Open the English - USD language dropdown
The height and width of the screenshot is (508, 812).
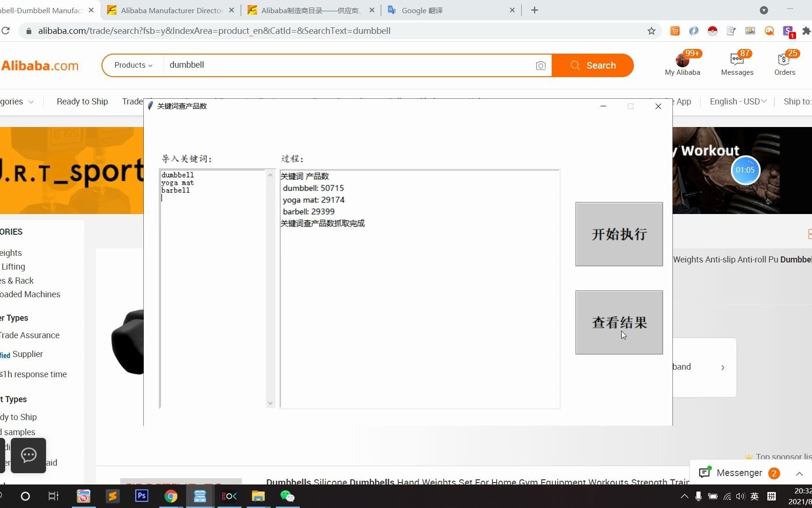(738, 102)
